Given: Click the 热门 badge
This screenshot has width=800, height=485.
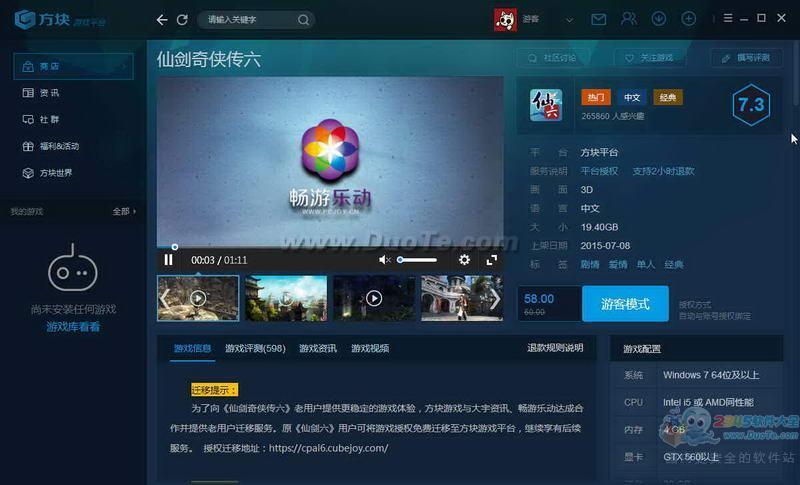Looking at the screenshot, I should (596, 97).
